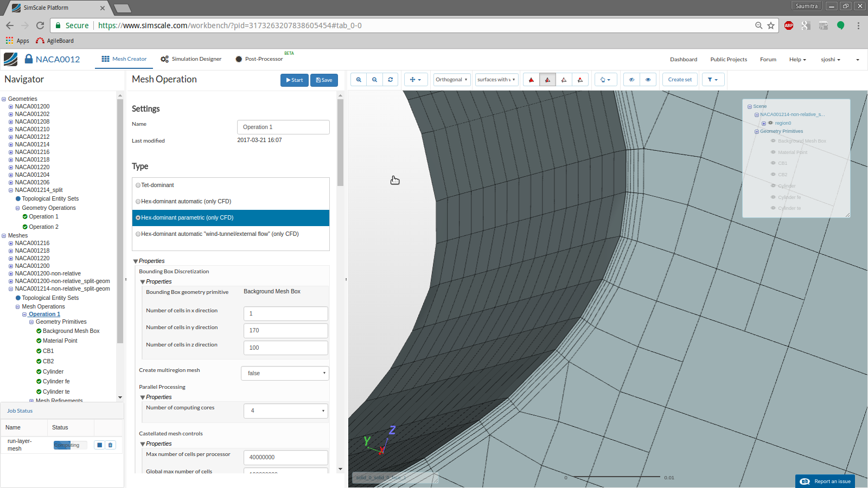Image resolution: width=868 pixels, height=488 pixels.
Task: Open the filter funnel menu in viewer toolbar
Action: pyautogui.click(x=713, y=80)
